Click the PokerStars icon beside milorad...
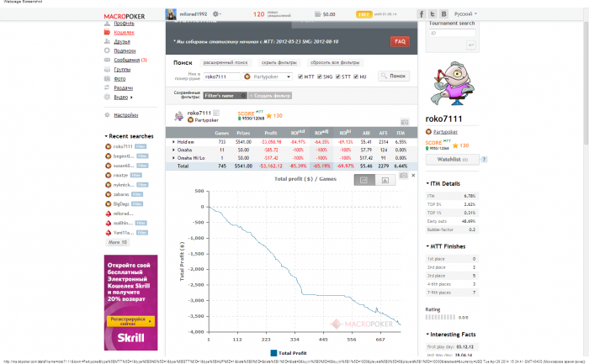Image resolution: width=589 pixels, height=364 pixels. click(x=109, y=214)
